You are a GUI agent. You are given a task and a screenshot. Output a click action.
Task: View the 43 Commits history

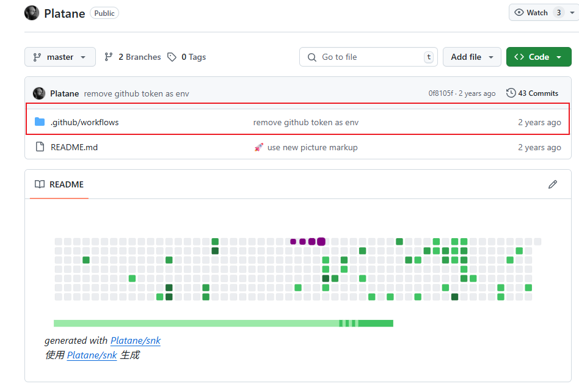(532, 93)
